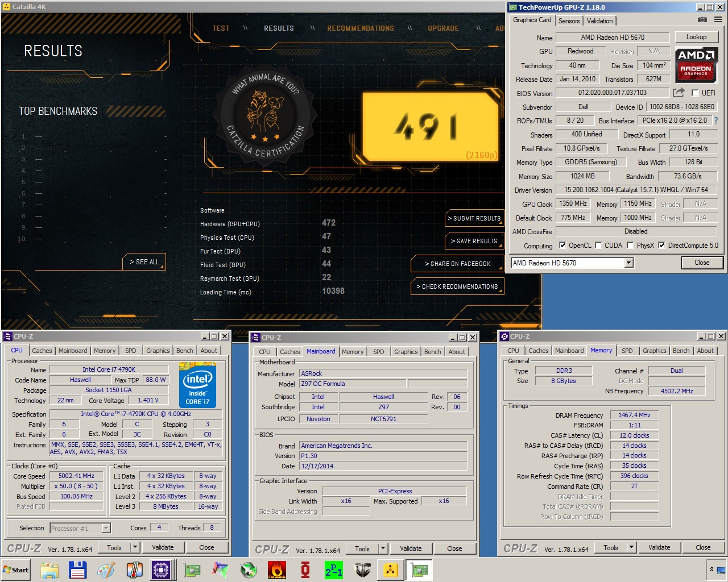Toggle the DirectCompute 5.0 checkbox
Viewport: 728px width, 582px height.
coord(661,246)
